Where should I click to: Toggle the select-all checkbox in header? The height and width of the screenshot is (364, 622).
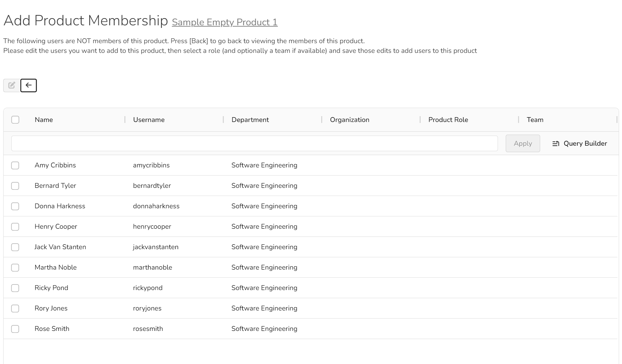pyautogui.click(x=15, y=120)
